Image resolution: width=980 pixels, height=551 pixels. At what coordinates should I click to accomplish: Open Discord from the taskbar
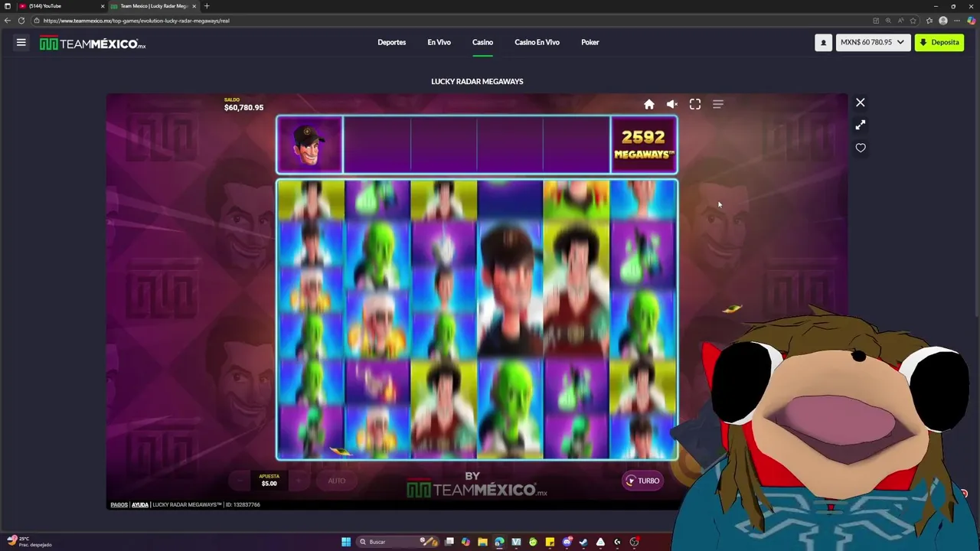567,542
